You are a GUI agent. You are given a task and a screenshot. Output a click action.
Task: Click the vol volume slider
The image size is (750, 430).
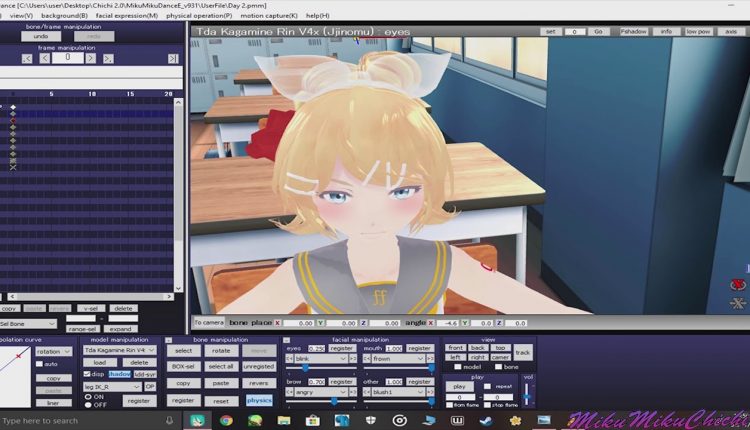(527, 395)
